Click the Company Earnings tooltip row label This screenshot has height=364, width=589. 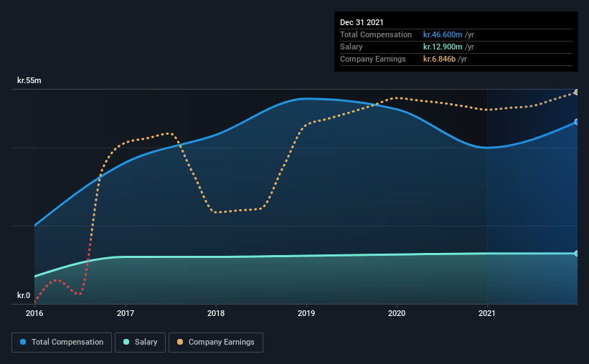point(372,59)
